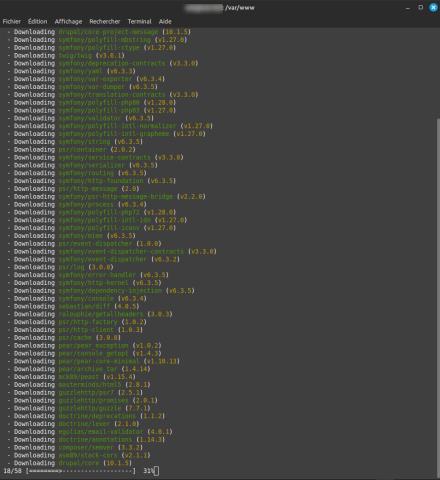
Task: Click the guzzlehttp/psr7 download line
Action: (75, 392)
